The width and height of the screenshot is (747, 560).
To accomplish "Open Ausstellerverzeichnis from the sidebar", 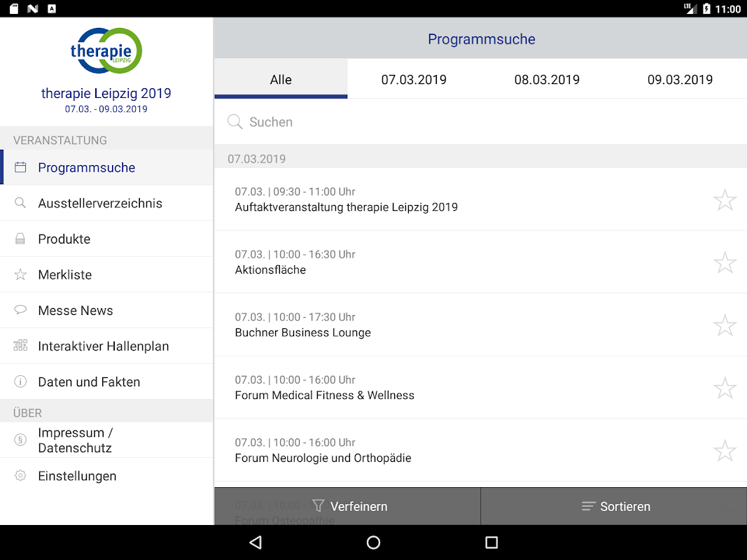I will 106,203.
